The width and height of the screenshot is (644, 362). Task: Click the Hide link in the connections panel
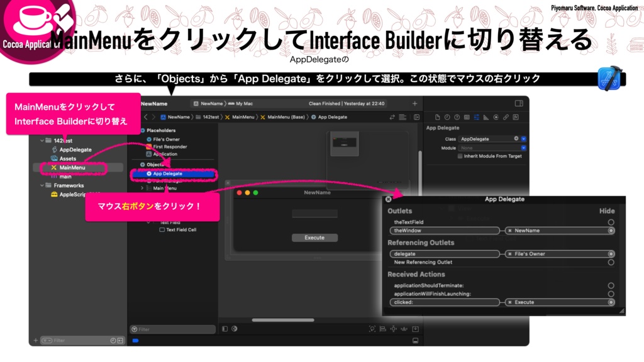pos(608,211)
